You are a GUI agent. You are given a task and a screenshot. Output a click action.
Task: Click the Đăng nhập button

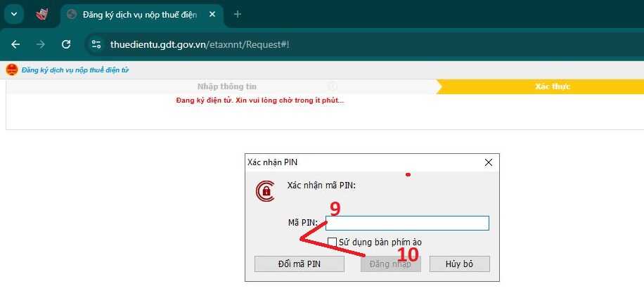pos(391,264)
